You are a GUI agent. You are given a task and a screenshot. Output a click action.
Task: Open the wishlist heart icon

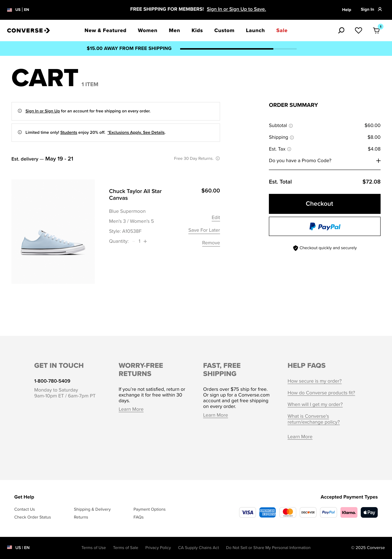point(358,31)
